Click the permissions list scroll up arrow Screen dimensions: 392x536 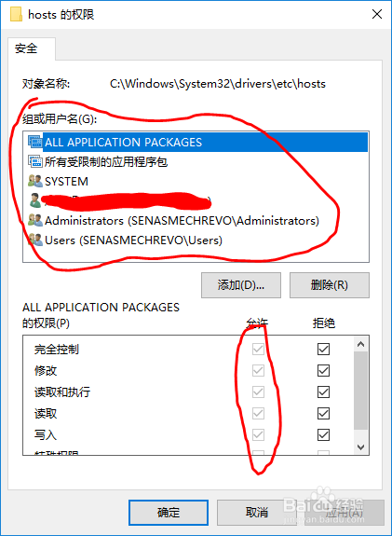tap(360, 344)
